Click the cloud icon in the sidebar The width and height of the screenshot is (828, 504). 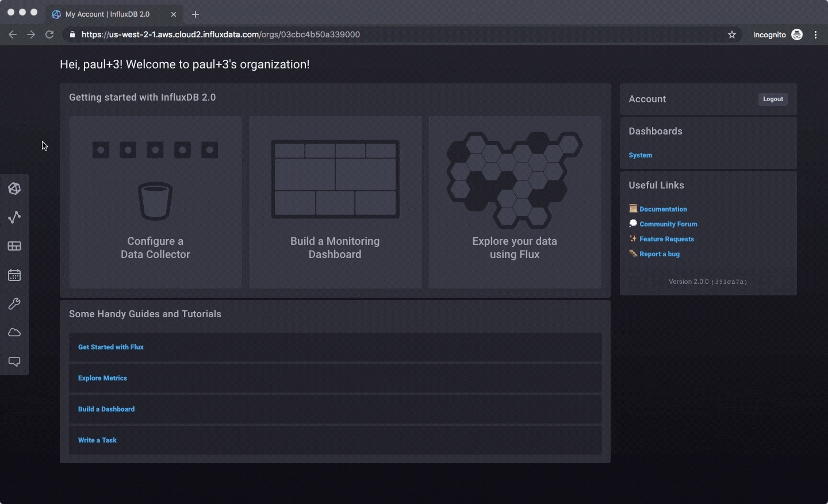14,332
